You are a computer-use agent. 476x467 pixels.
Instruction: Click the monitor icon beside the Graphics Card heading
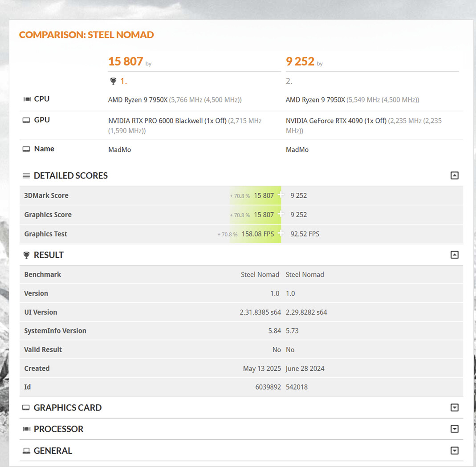(26, 407)
